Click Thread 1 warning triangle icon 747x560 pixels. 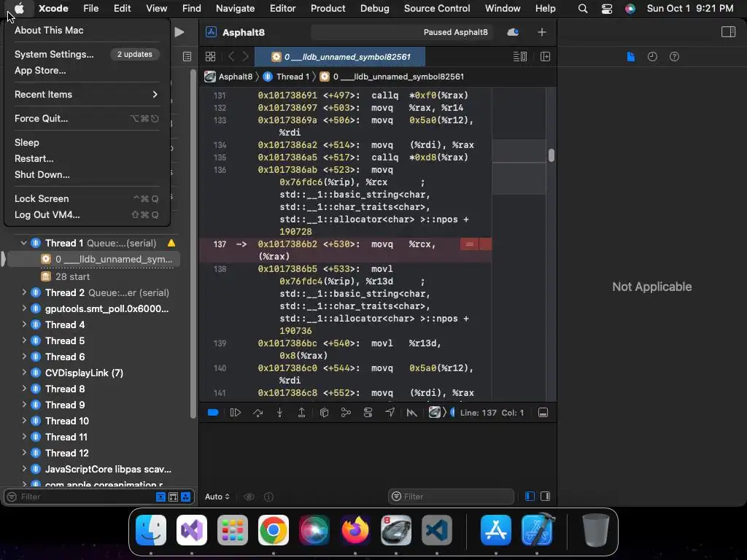point(171,243)
